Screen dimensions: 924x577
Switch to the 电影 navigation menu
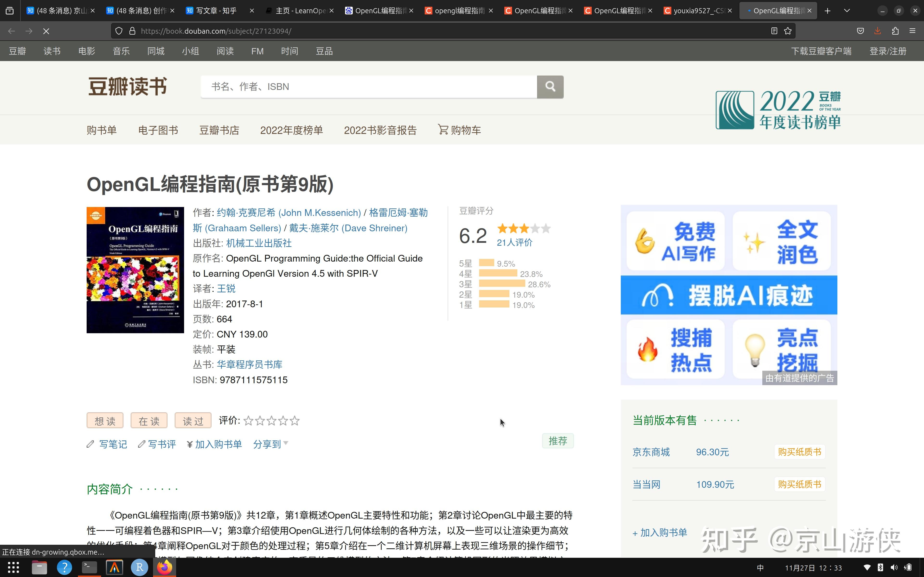click(86, 51)
